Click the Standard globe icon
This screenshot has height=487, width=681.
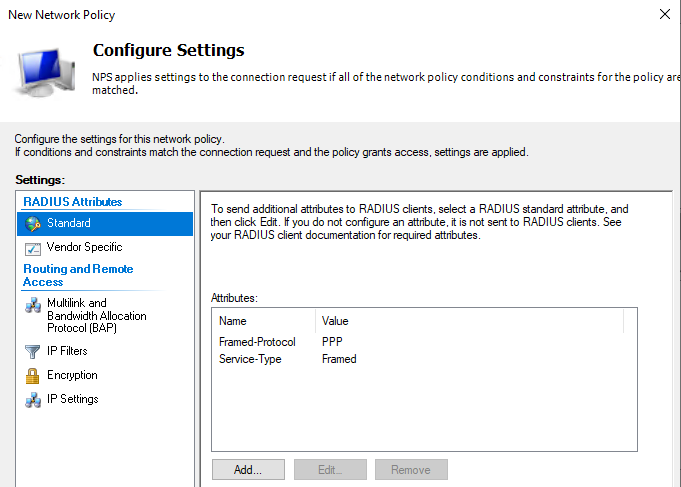point(33,223)
